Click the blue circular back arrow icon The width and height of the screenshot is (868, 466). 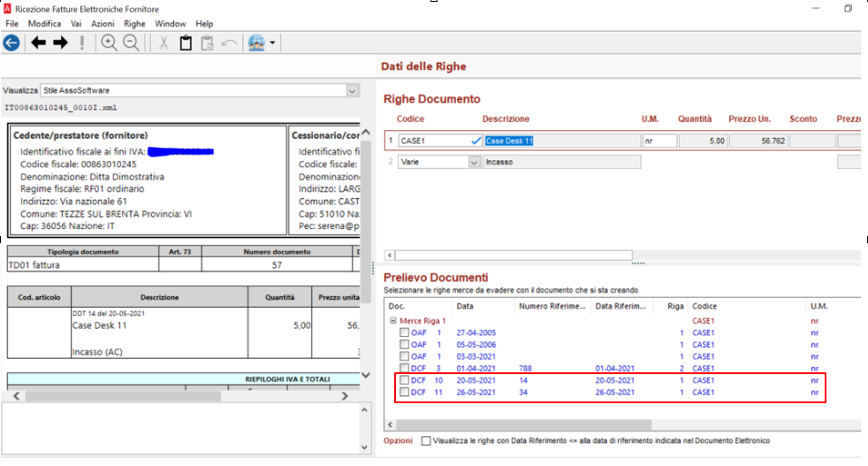point(11,42)
